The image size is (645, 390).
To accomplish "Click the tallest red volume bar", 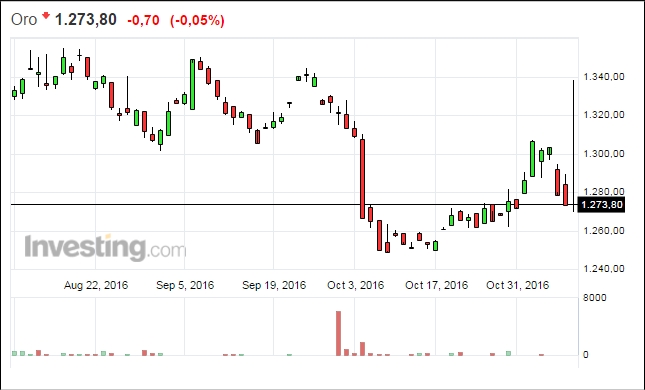I will pos(339,333).
